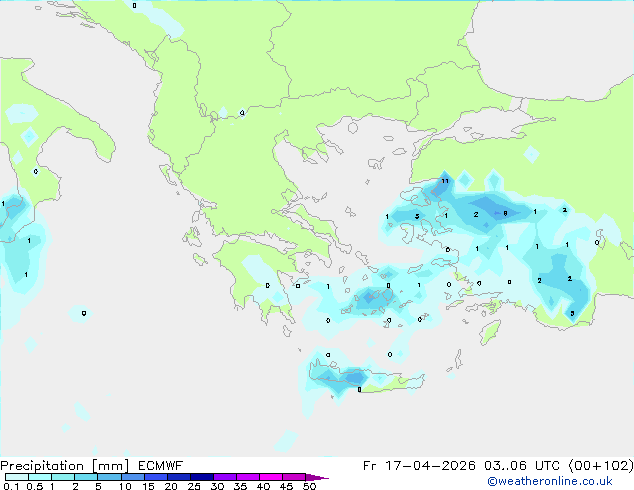
Task: Click the '10' legend scale label
Action: point(125,486)
